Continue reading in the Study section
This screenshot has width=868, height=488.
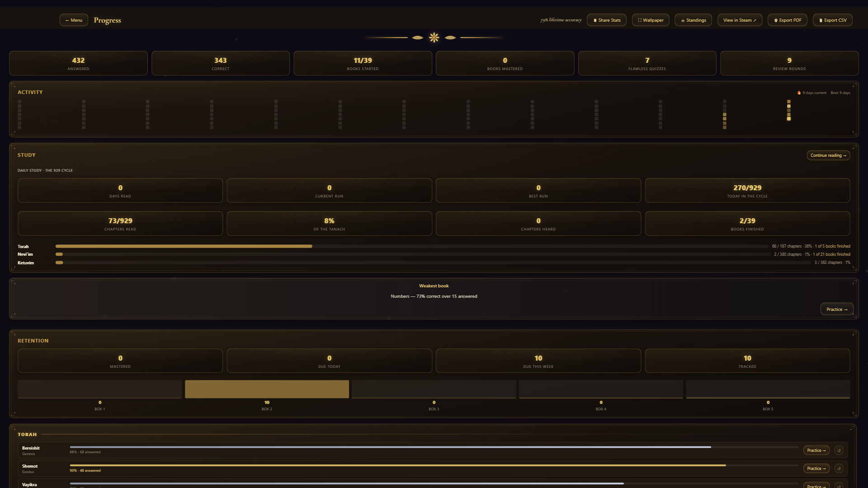click(x=828, y=155)
